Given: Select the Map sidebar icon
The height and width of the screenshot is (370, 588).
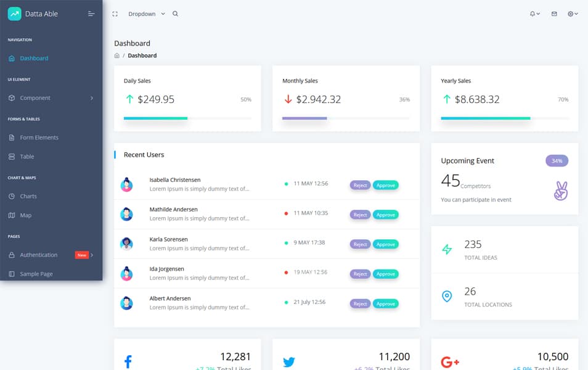Looking at the screenshot, I should point(14,215).
